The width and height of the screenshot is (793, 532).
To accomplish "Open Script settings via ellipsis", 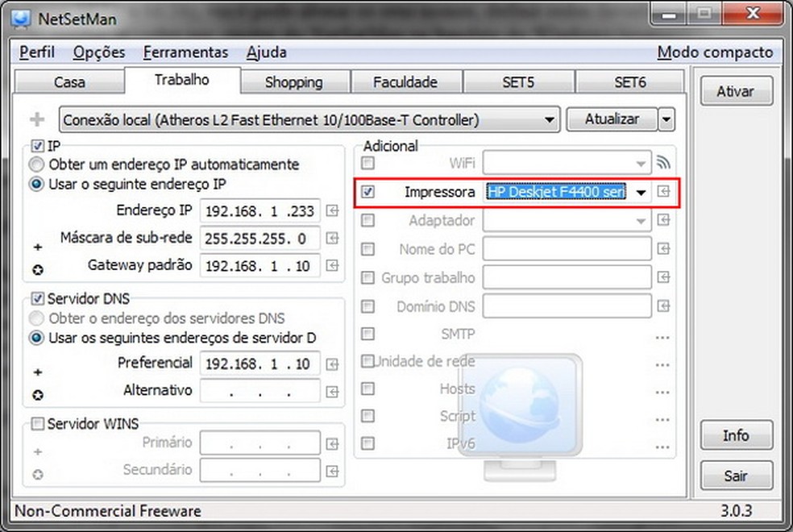I will click(x=662, y=419).
